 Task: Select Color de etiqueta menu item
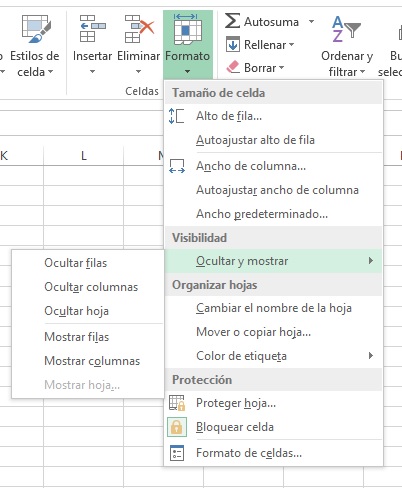coord(273,356)
